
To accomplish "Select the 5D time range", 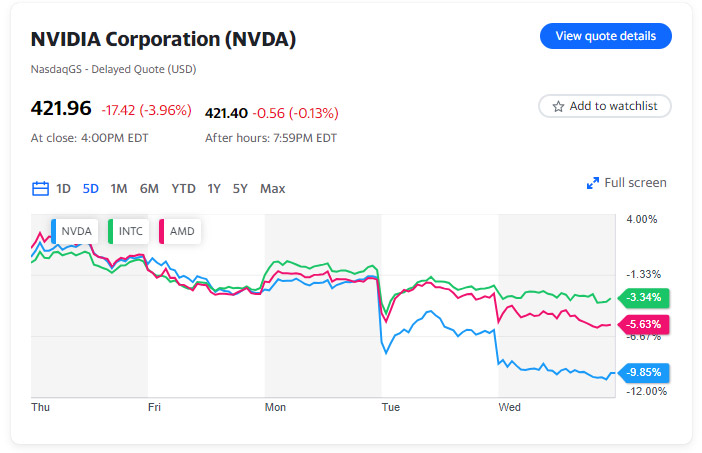I will 91,188.
